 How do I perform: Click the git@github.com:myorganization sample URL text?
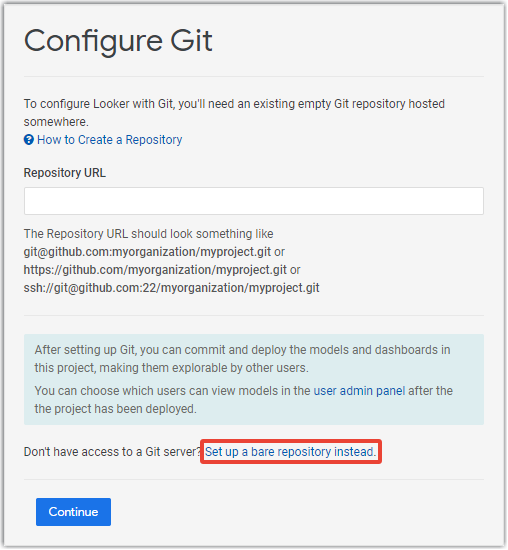click(x=147, y=252)
